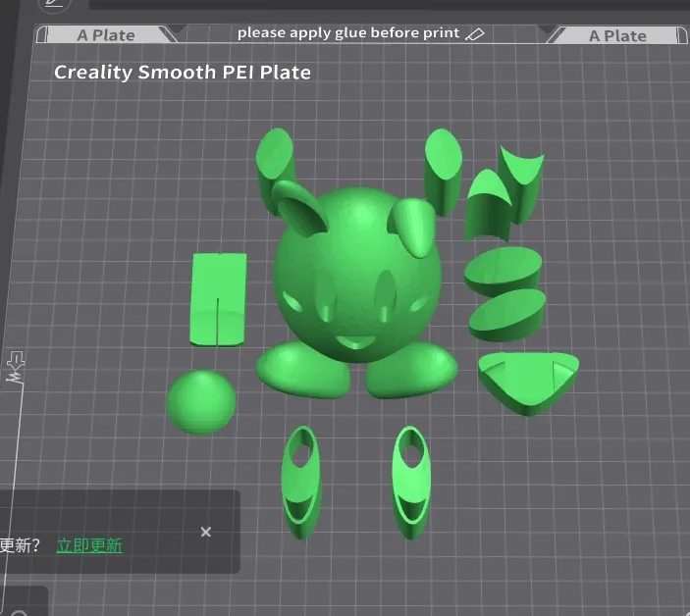Click the 立即更新 update link
Viewport: 690px width, 616px height.
(89, 545)
